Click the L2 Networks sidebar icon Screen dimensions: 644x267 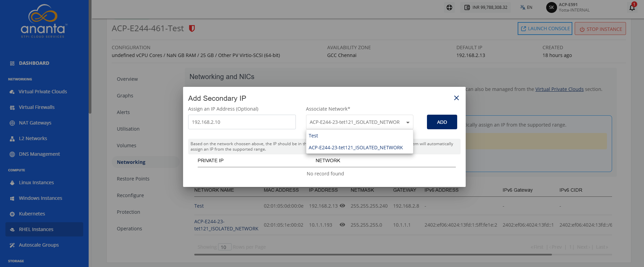pos(12,139)
